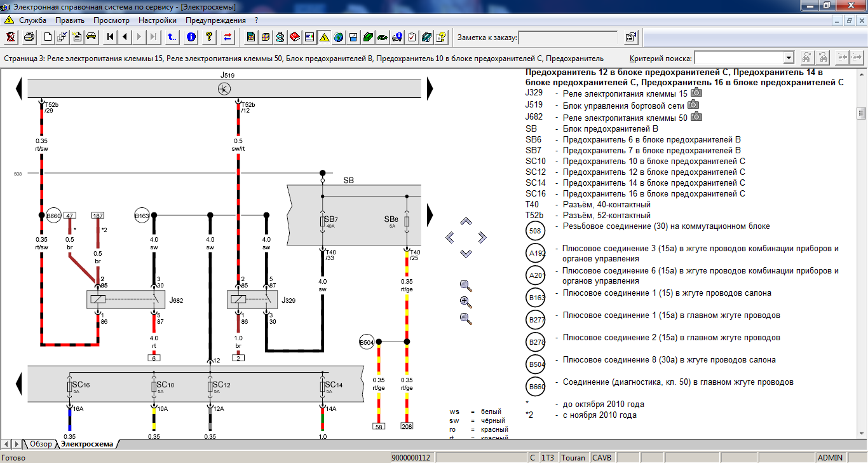868x463 pixels.
Task: Pan the diagram right with arrow
Action: [482, 237]
